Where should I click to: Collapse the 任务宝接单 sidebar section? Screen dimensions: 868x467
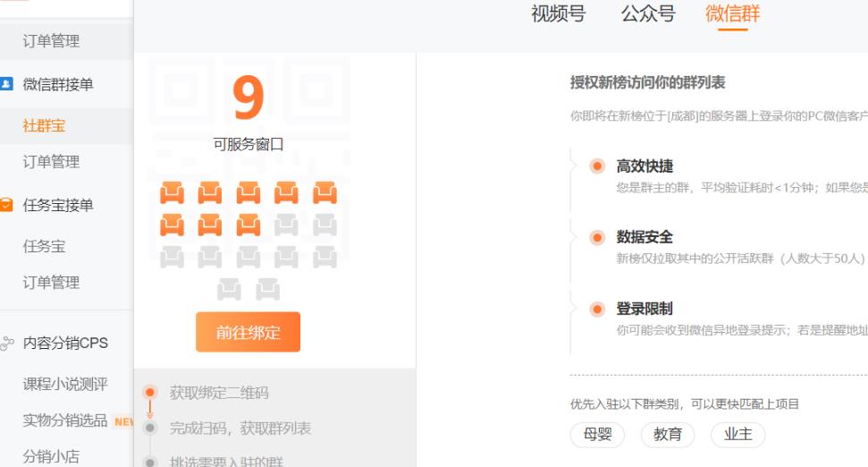coord(58,206)
